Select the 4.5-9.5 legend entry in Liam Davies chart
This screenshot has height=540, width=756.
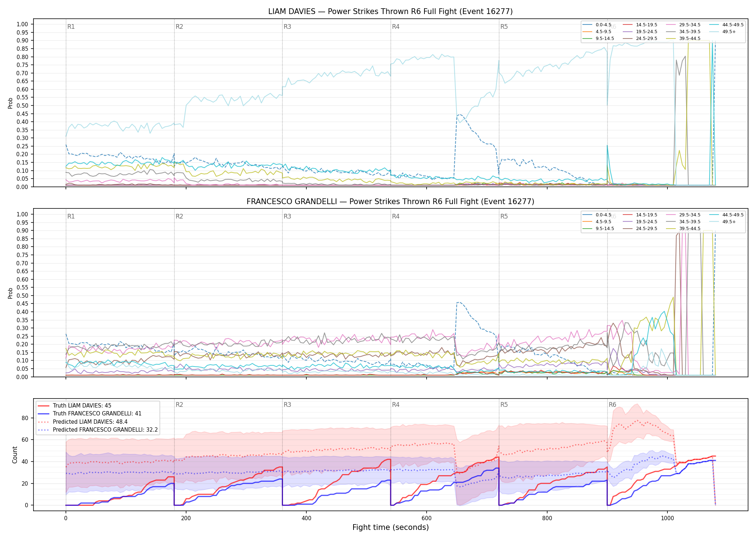click(597, 32)
